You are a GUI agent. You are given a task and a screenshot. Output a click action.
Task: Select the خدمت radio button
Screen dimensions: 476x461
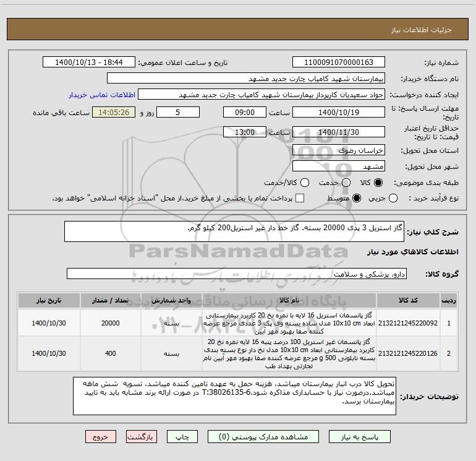pos(346,183)
